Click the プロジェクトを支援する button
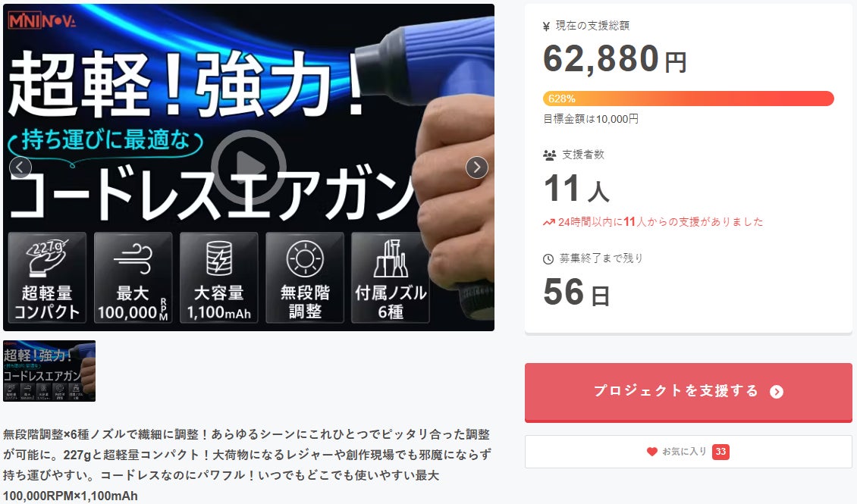Image resolution: width=857 pixels, height=504 pixels. pos(688,391)
